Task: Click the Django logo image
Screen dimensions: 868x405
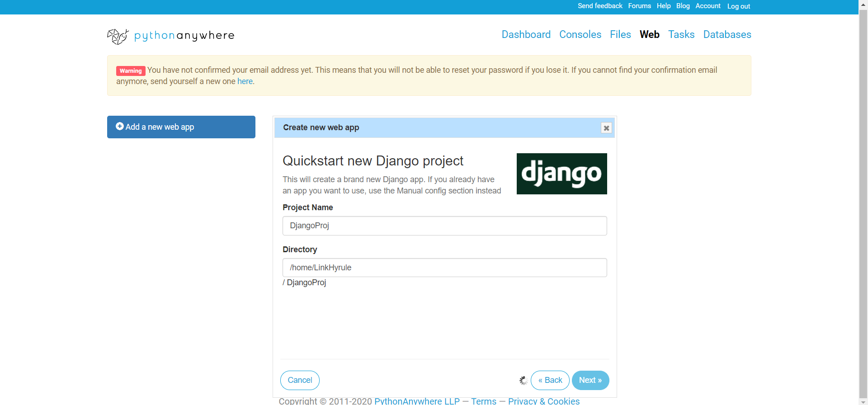Action: pyautogui.click(x=562, y=174)
